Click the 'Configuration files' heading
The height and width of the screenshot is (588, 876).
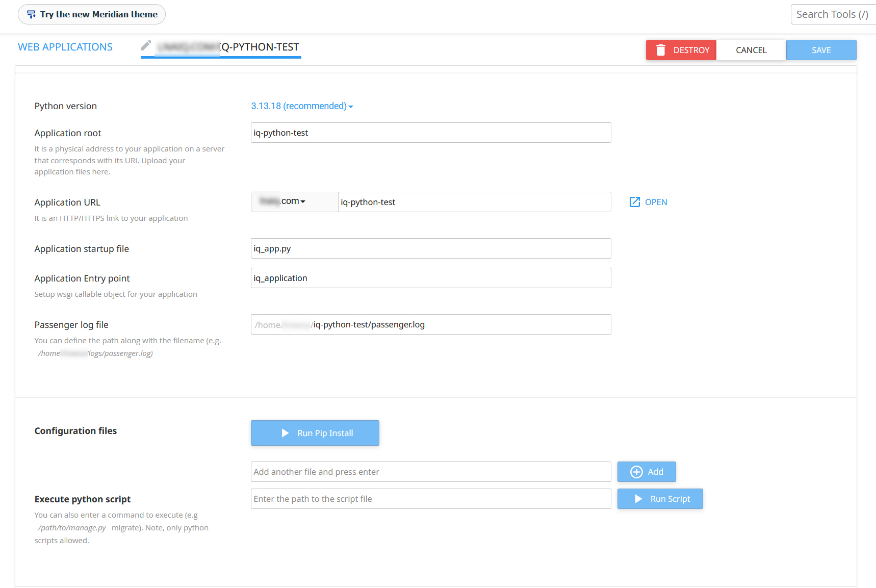(x=75, y=431)
